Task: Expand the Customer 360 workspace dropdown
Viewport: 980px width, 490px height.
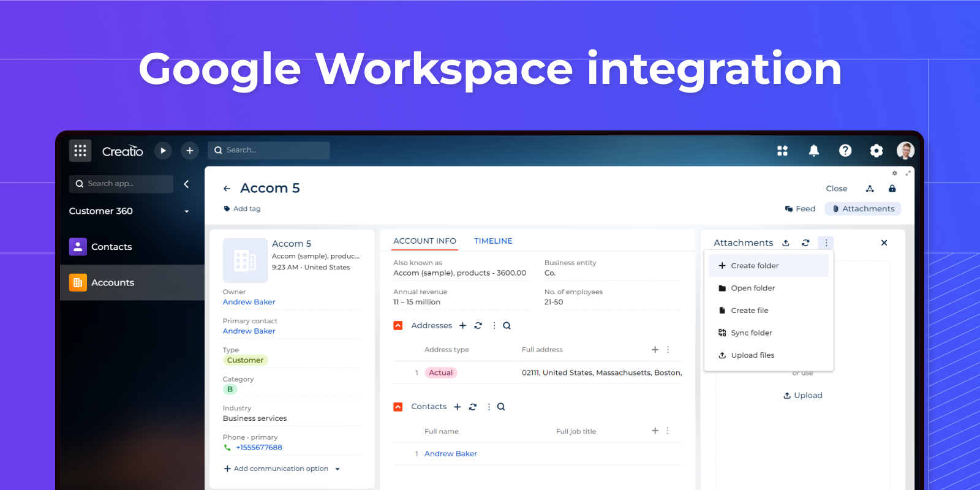Action: click(186, 211)
